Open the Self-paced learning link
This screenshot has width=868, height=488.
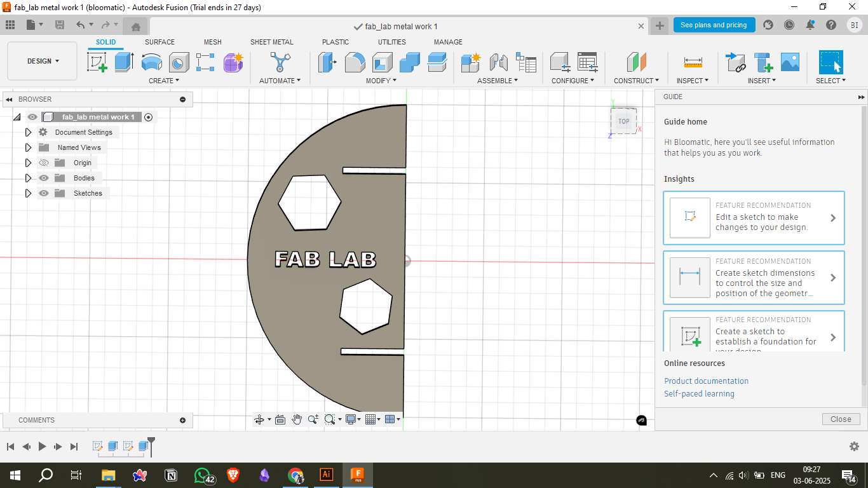(x=699, y=394)
